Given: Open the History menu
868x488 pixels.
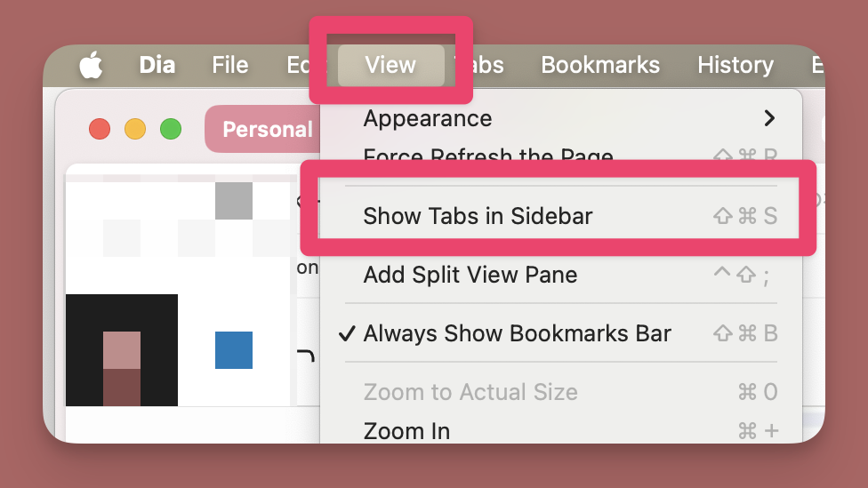Looking at the screenshot, I should [735, 65].
